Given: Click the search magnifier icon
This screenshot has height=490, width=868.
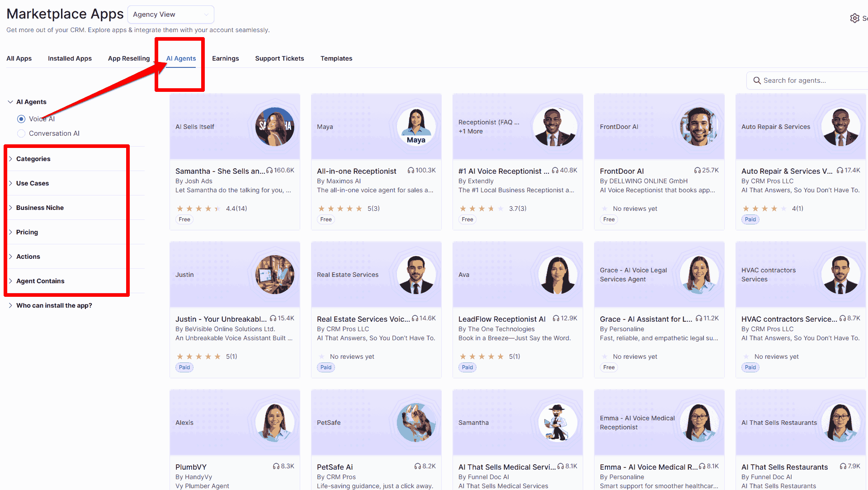Looking at the screenshot, I should (757, 81).
